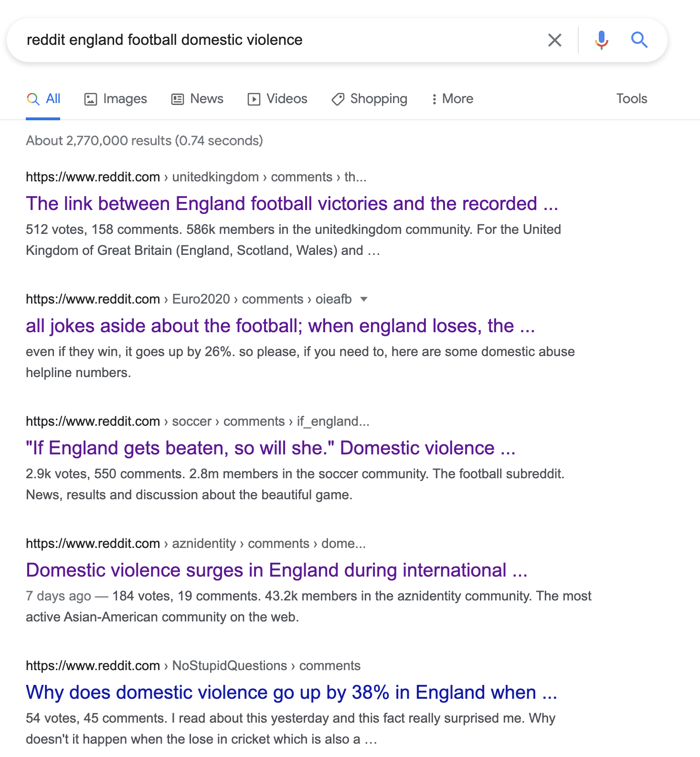Open the Videos results tab

277,99
